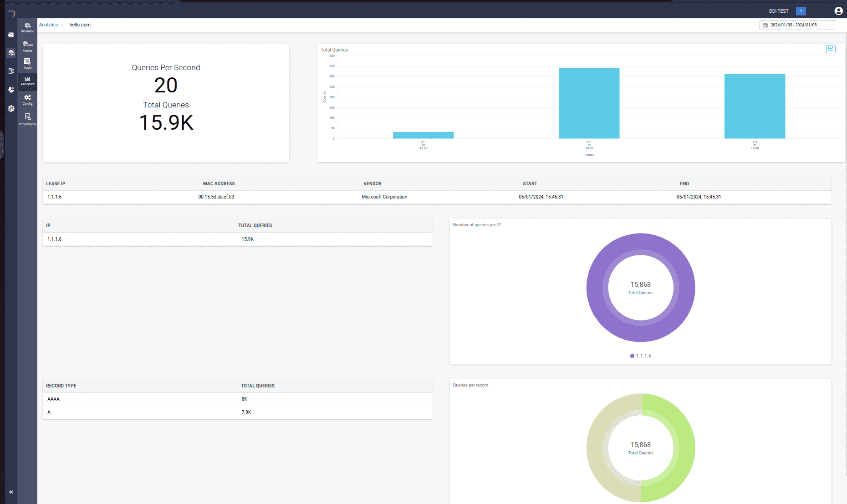The image size is (847, 504).
Task: Open the Config settings icon
Action: (x=27, y=98)
